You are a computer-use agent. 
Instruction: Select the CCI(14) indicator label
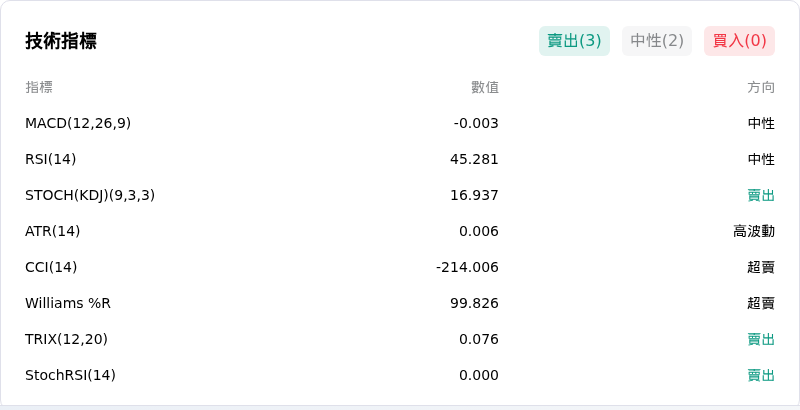pyautogui.click(x=51, y=267)
